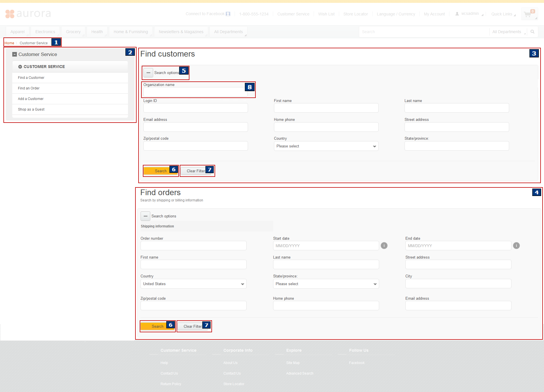Open the Home & Furnishing menu
This screenshot has width=544, height=392.
(131, 32)
